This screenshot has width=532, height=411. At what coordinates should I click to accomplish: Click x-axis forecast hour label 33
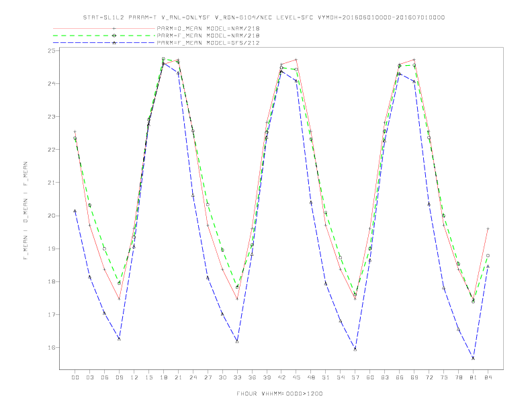point(237,377)
